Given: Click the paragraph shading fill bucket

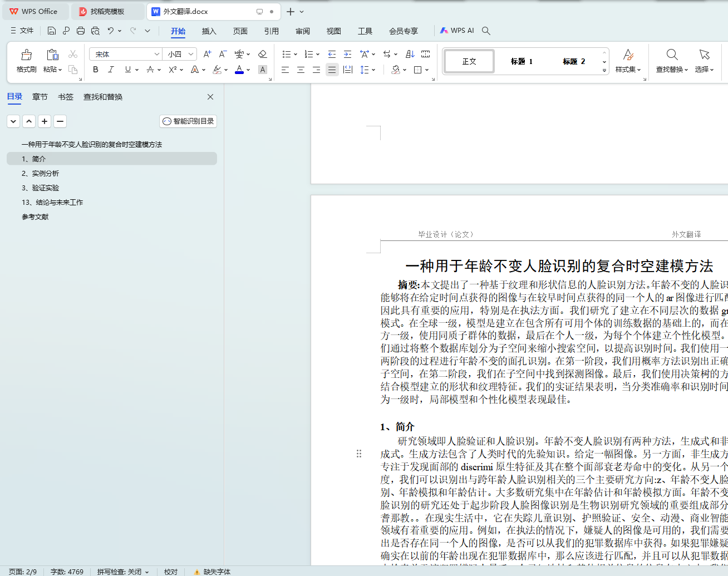Looking at the screenshot, I should point(396,70).
